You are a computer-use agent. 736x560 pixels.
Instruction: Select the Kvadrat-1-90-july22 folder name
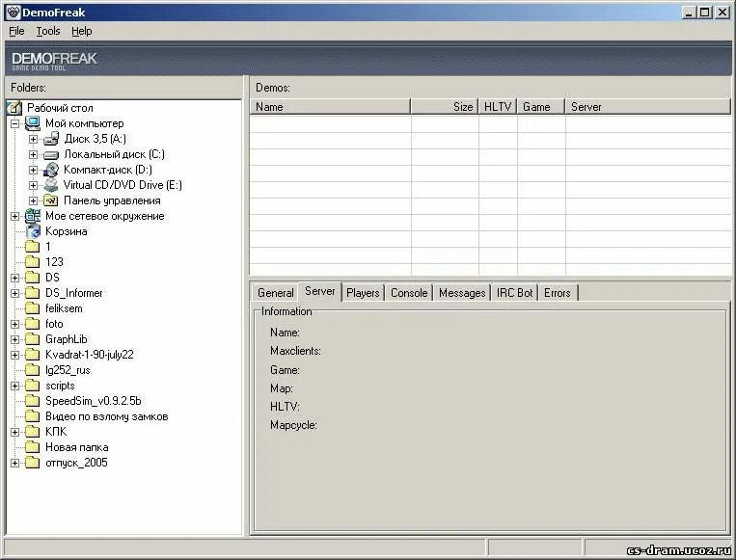(x=89, y=355)
